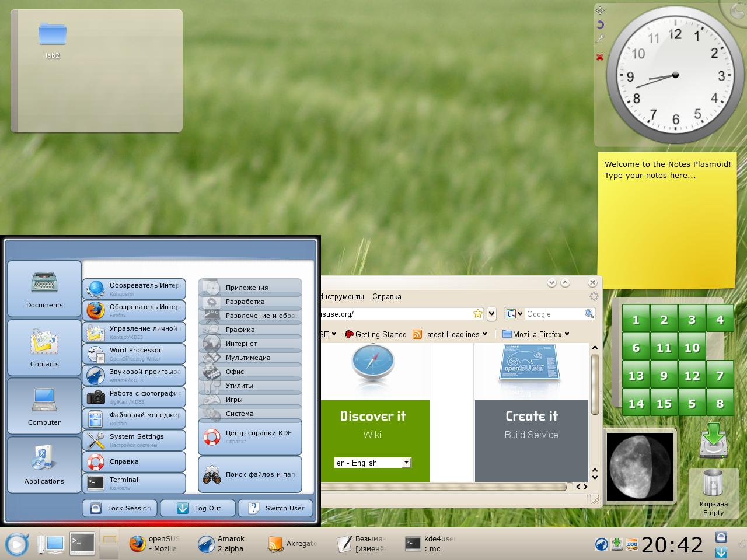Launch the terminal from the panel quick-launch icon
This screenshot has height=560, width=747.
coord(82,543)
